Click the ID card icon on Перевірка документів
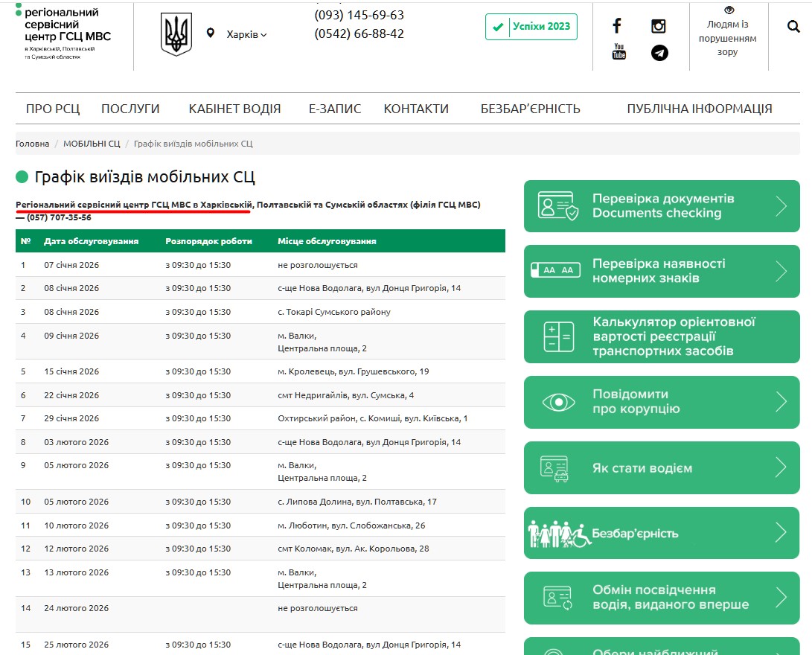 [x=557, y=206]
